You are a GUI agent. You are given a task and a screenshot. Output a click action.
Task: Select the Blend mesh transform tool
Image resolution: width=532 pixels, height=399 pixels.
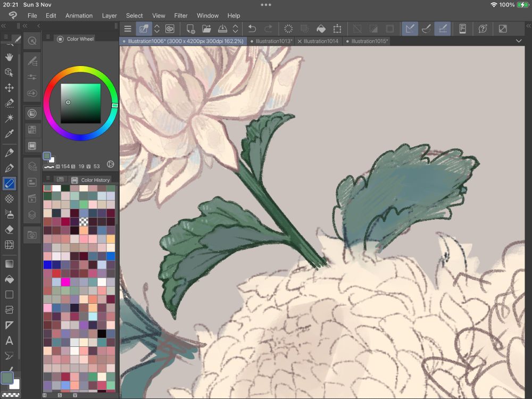pyautogui.click(x=9, y=245)
